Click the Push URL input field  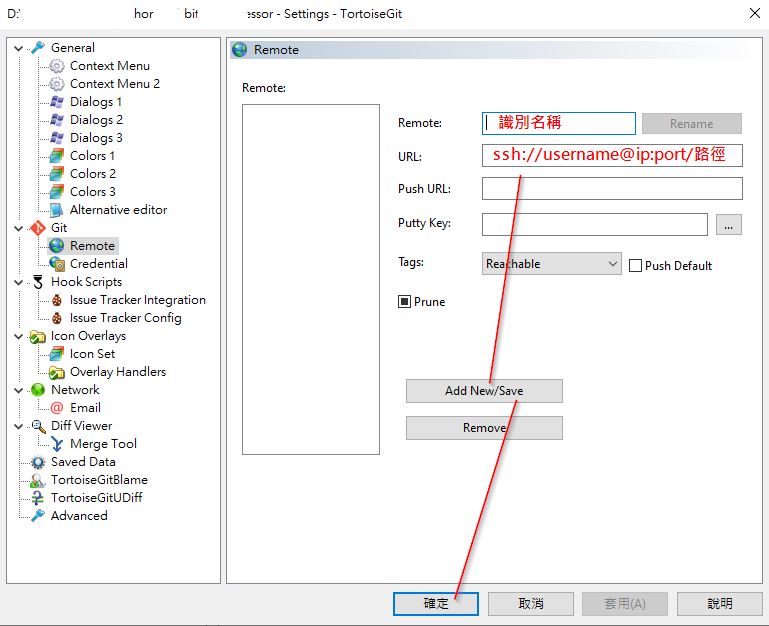[612, 189]
